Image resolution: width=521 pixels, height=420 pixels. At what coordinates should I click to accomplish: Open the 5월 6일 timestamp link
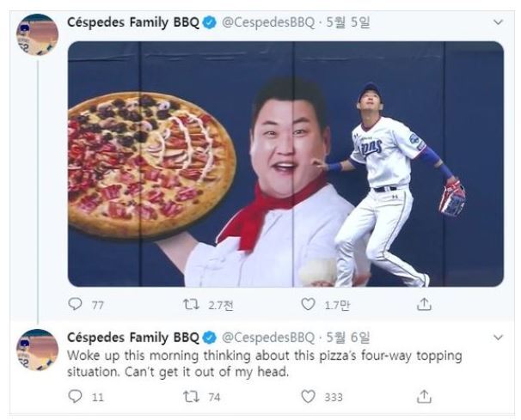tap(348, 338)
